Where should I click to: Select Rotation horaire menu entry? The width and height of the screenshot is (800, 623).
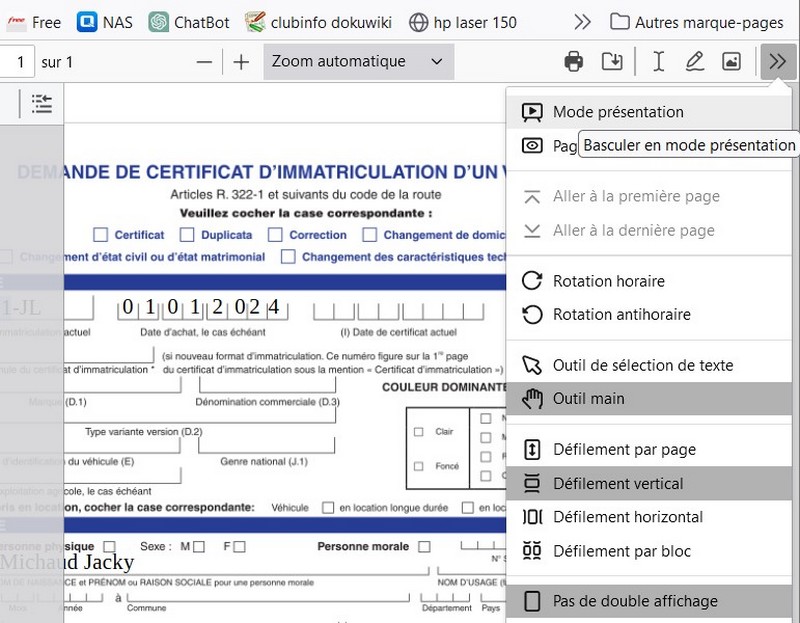point(608,281)
